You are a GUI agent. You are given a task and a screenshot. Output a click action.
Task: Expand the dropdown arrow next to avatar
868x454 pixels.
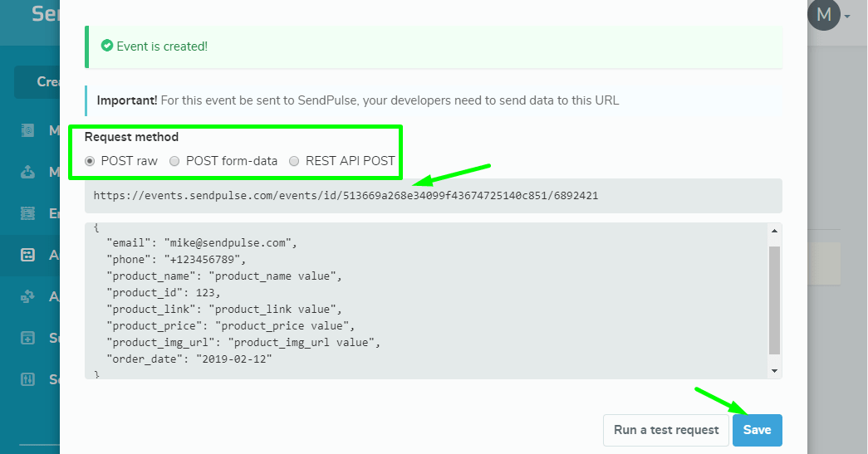(x=847, y=17)
